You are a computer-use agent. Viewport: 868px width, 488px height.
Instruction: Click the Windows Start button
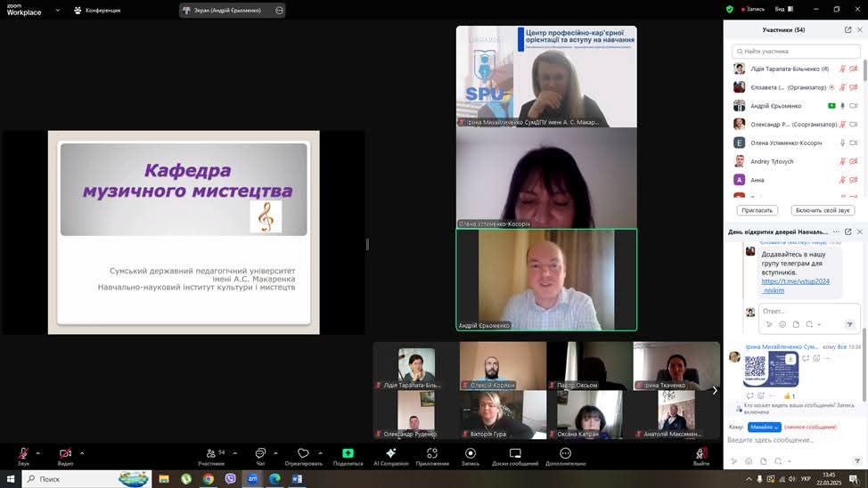coord(11,478)
